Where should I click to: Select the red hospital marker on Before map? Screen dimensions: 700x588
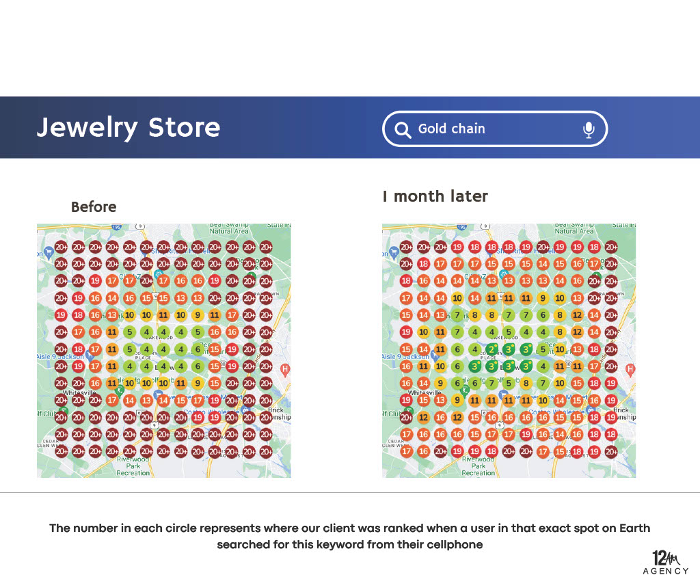(285, 370)
